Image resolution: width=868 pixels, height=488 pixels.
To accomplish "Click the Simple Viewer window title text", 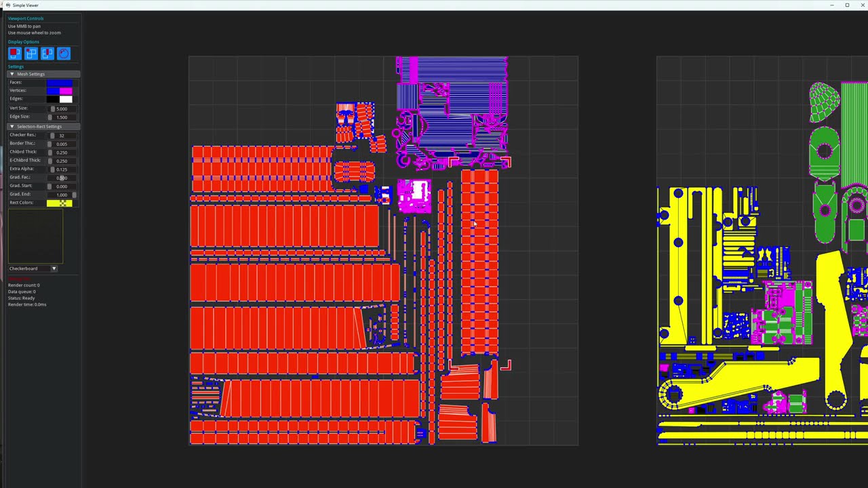I will 26,5.
